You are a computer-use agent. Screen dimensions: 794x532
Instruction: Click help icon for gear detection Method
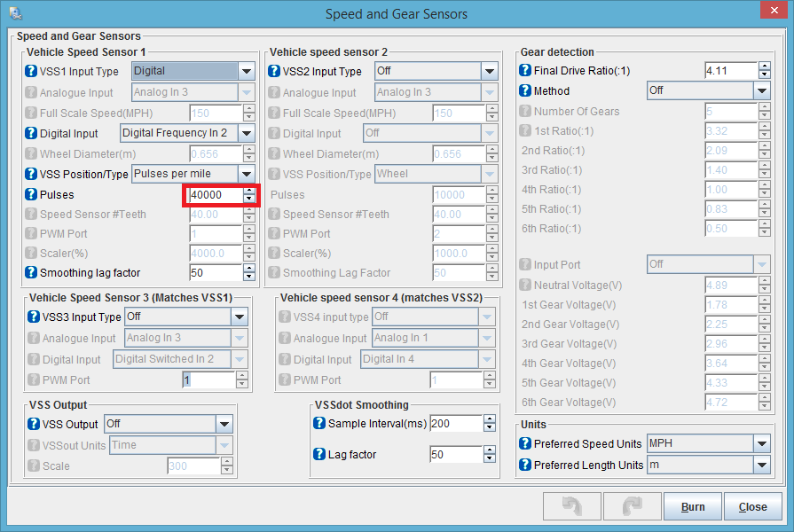[x=525, y=90]
